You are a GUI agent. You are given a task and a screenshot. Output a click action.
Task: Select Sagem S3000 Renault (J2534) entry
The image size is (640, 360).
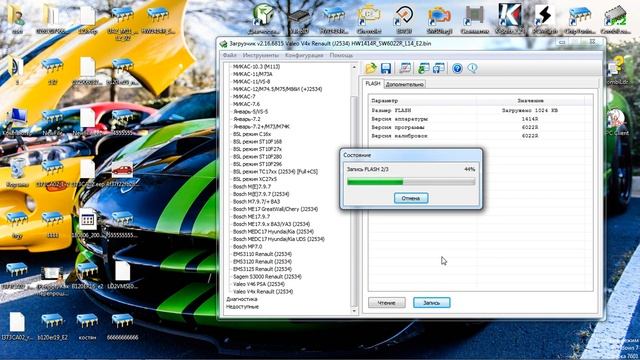coord(267,276)
